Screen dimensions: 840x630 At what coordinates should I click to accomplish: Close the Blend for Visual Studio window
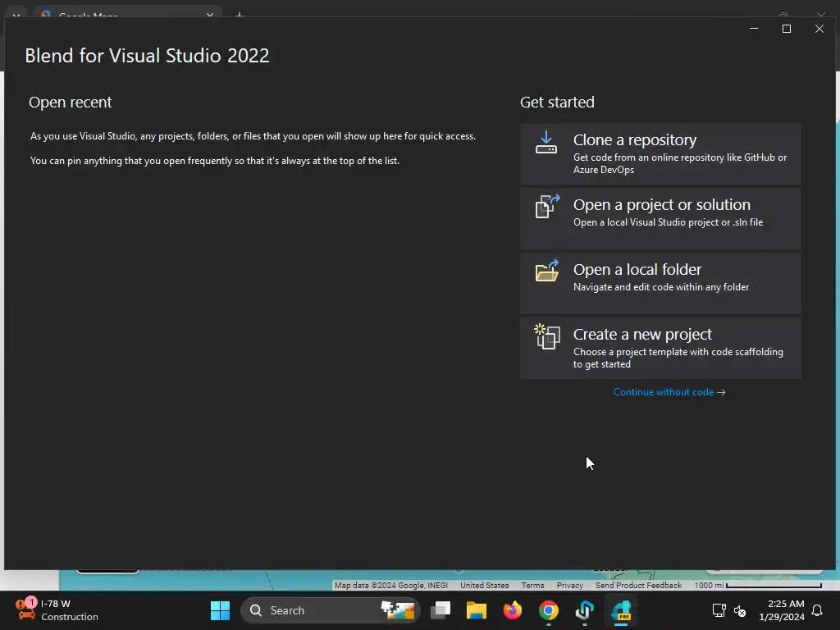tap(819, 29)
